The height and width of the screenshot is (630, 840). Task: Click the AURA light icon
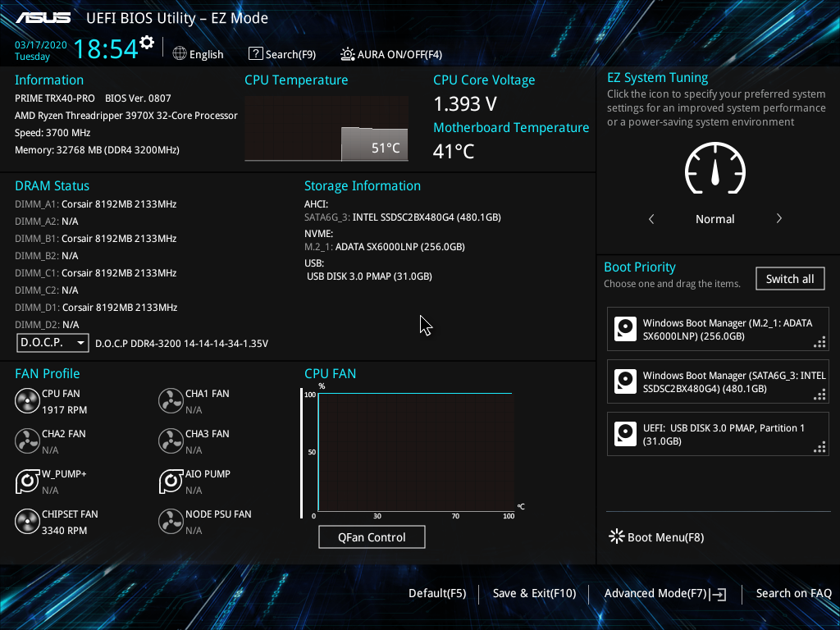point(347,53)
